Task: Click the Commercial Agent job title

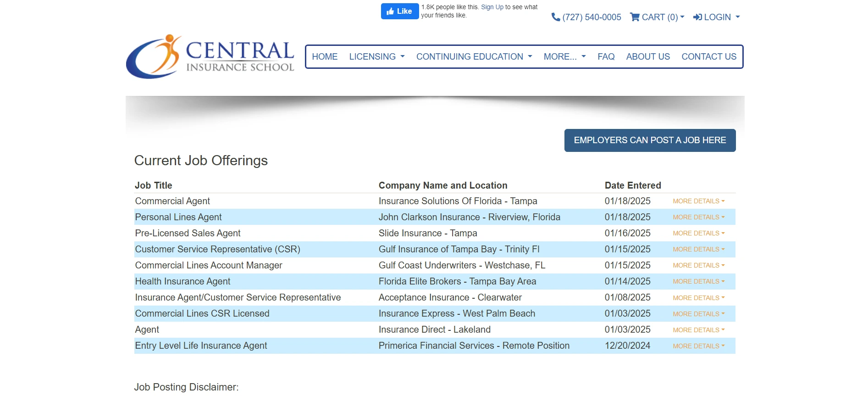Action: (x=172, y=201)
